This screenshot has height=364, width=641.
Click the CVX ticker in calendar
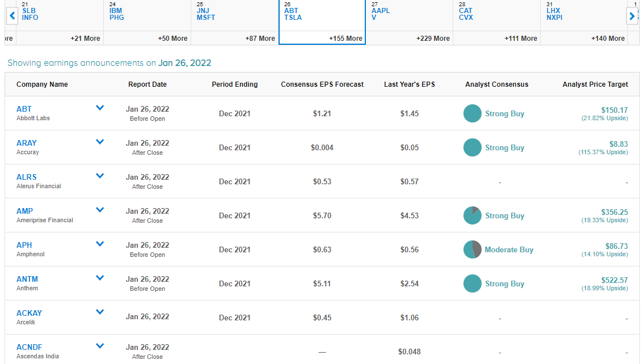point(466,18)
